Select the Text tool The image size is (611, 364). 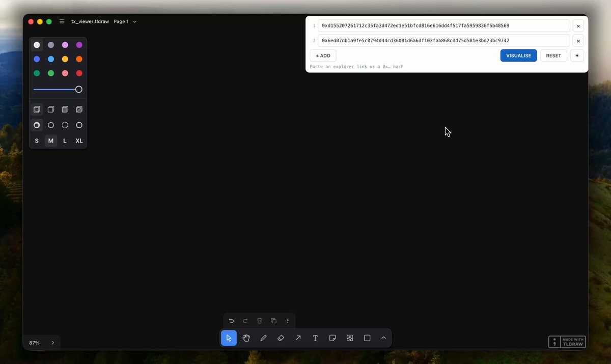[x=315, y=338]
